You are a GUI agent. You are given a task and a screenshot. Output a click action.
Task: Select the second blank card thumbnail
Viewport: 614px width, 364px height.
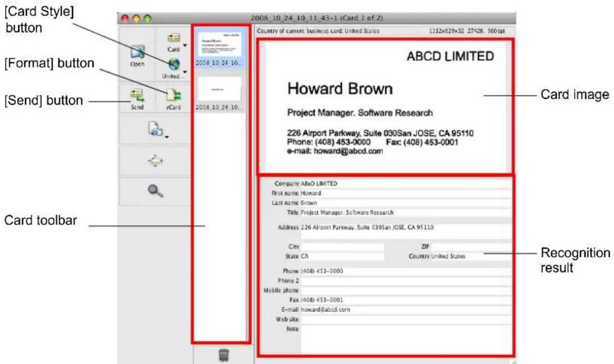point(219,89)
